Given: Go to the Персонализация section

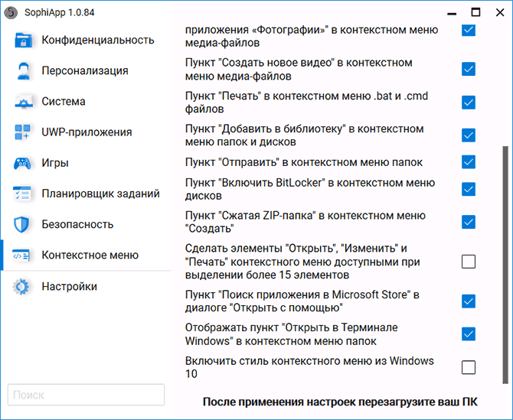Looking at the screenshot, I should [x=86, y=71].
